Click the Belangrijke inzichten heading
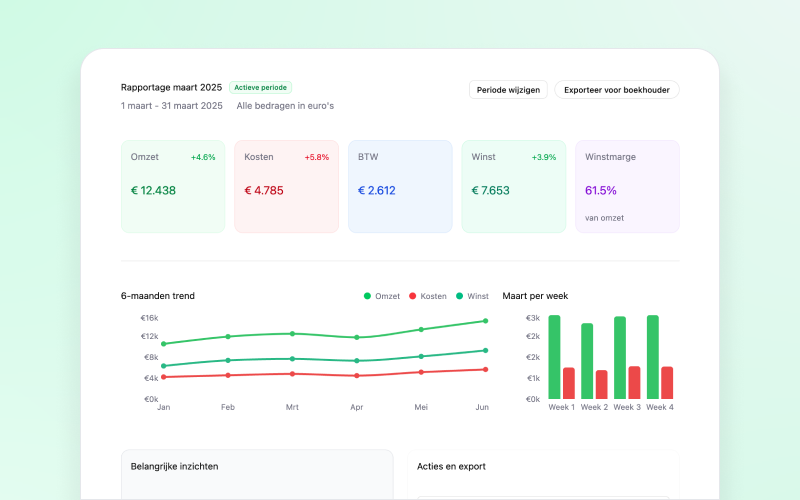Viewport: 800px width, 500px height. 174,466
